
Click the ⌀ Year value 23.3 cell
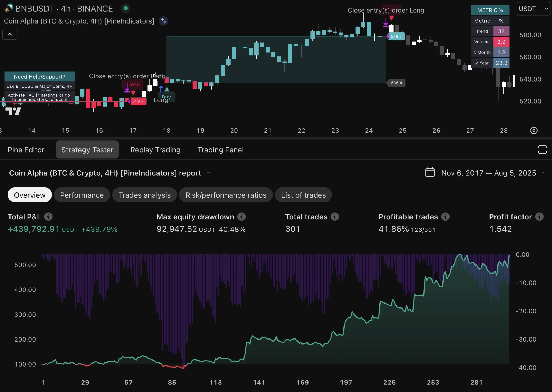click(x=501, y=63)
